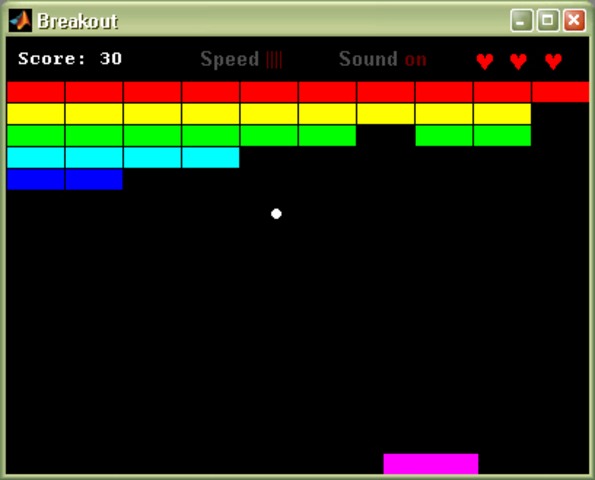This screenshot has width=595, height=480.
Task: Click the green brick right of the gap
Action: pyautogui.click(x=444, y=136)
